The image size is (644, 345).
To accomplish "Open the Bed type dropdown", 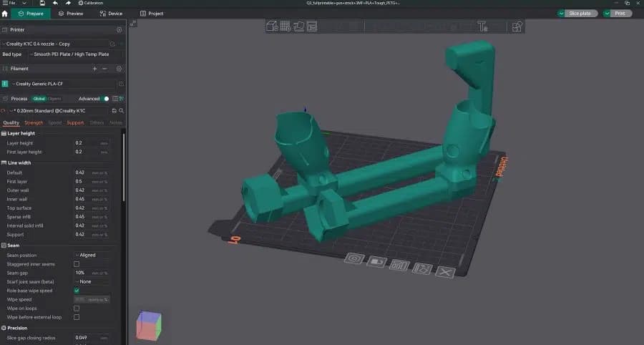I will (76, 54).
